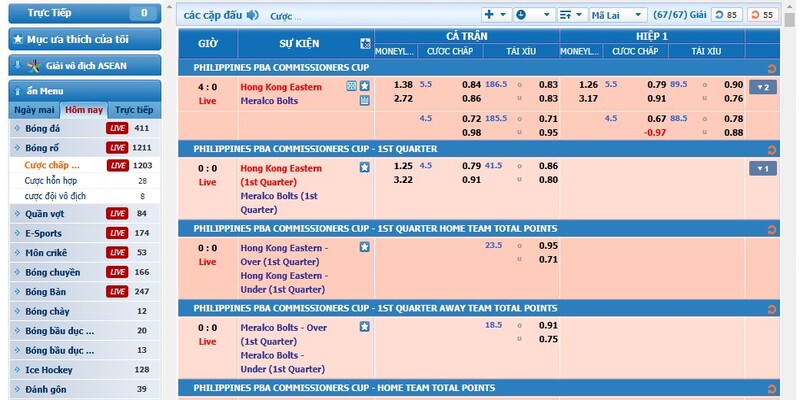The image size is (800, 400).
Task: Bet over 23.5 odds 0.95
Action: tap(548, 245)
